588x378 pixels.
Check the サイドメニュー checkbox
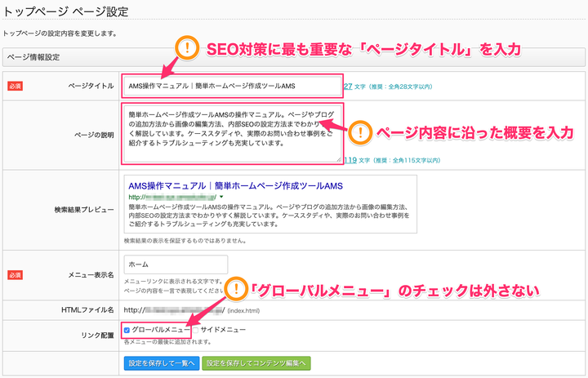[x=195, y=330]
